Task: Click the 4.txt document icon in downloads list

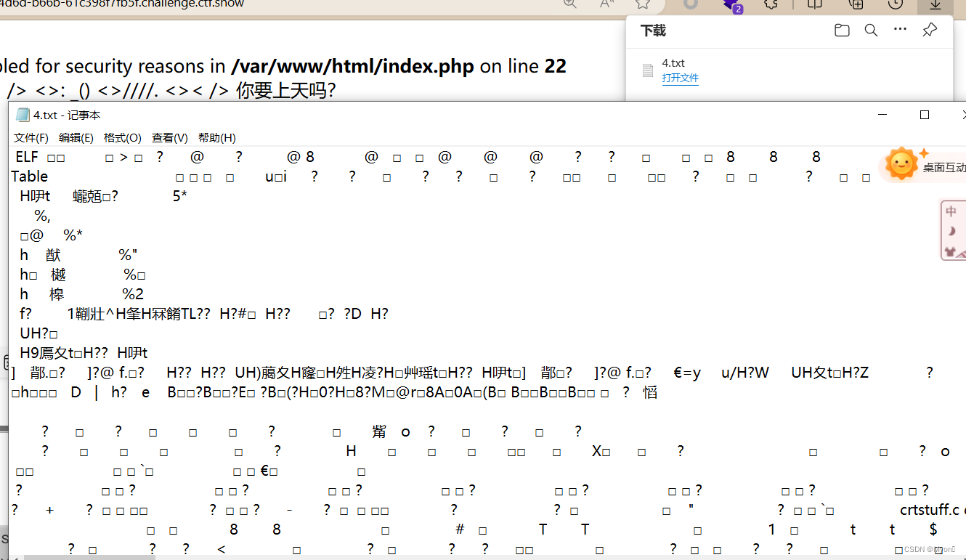Action: 647,70
